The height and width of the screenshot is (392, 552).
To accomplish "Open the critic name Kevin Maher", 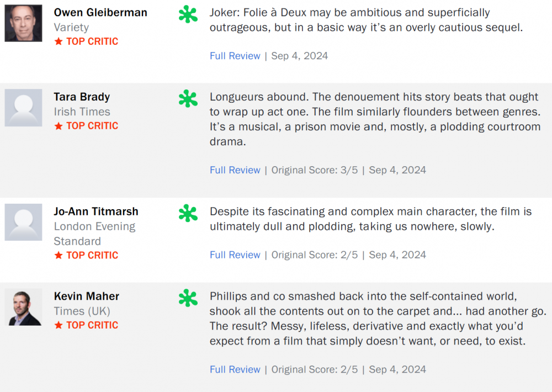I will [86, 296].
